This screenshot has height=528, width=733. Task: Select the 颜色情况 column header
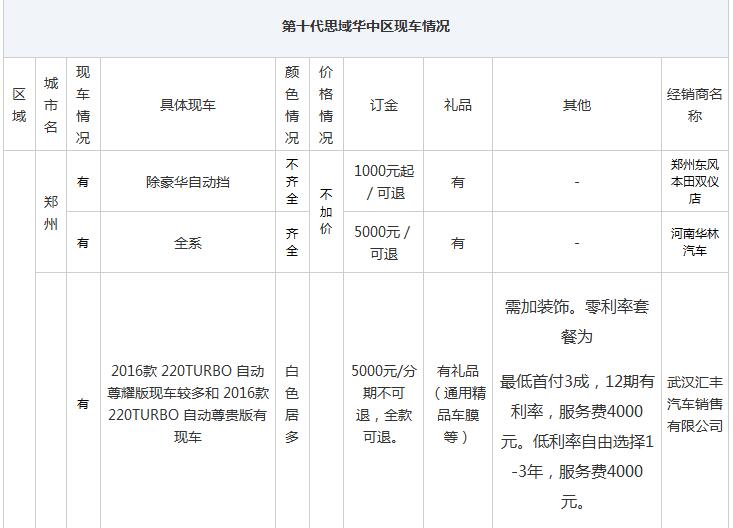[x=292, y=105]
